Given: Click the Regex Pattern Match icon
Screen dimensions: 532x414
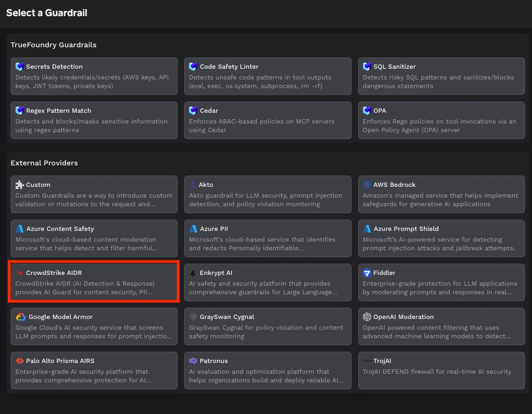Looking at the screenshot, I should point(20,111).
